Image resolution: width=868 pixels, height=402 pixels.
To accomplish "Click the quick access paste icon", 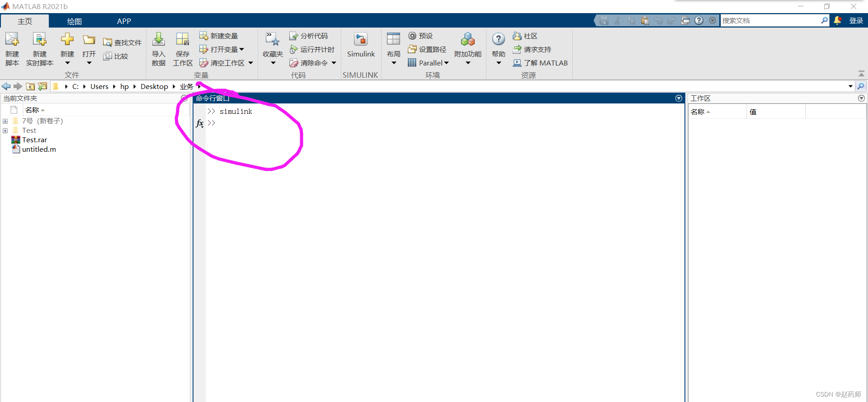I will (645, 21).
